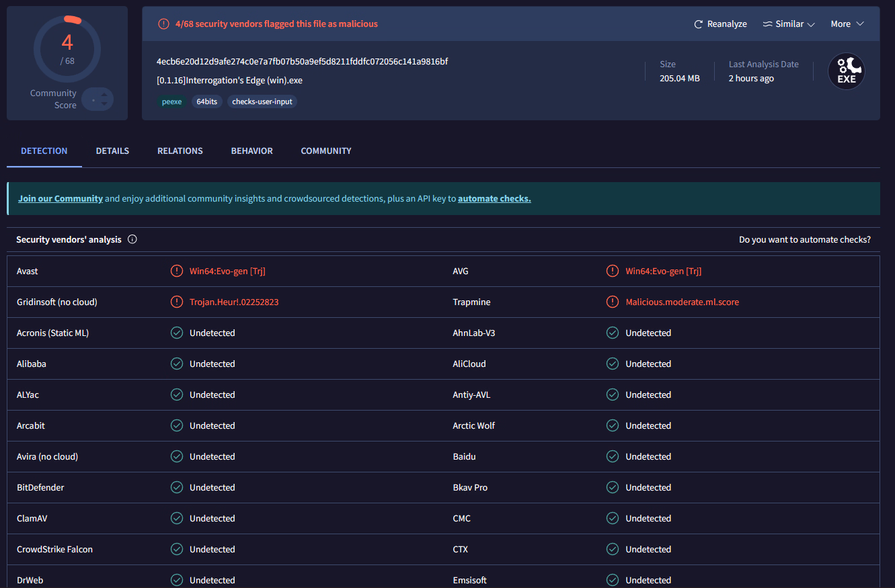Click the 'automate checks.' link in banner
Image resolution: width=895 pixels, height=588 pixels.
coord(494,199)
